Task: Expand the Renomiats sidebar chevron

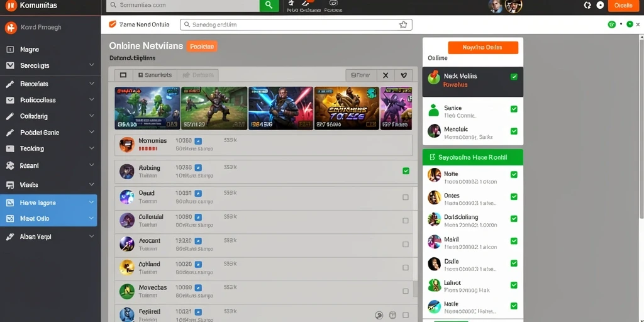Action: [92, 84]
